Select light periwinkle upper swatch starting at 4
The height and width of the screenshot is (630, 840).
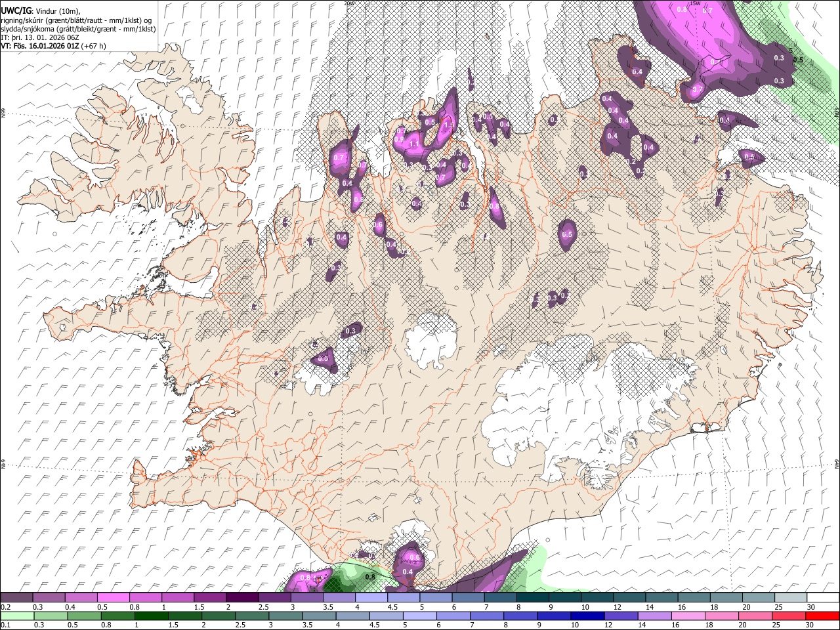[371, 597]
